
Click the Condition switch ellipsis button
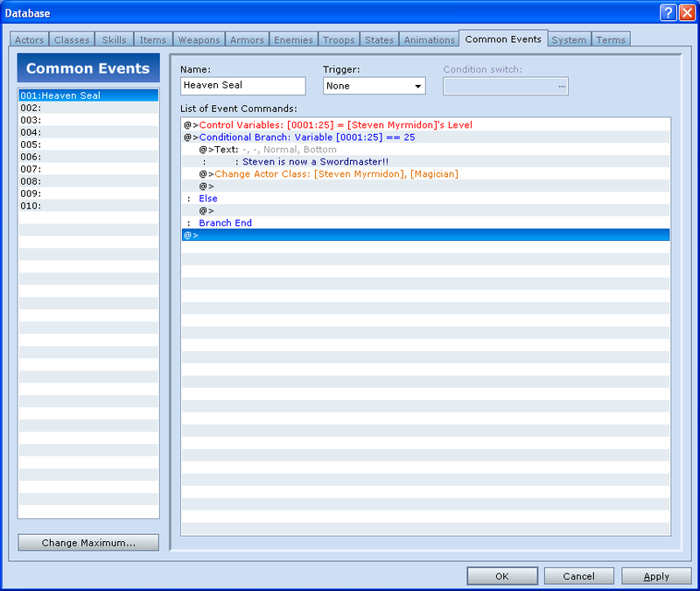[561, 86]
